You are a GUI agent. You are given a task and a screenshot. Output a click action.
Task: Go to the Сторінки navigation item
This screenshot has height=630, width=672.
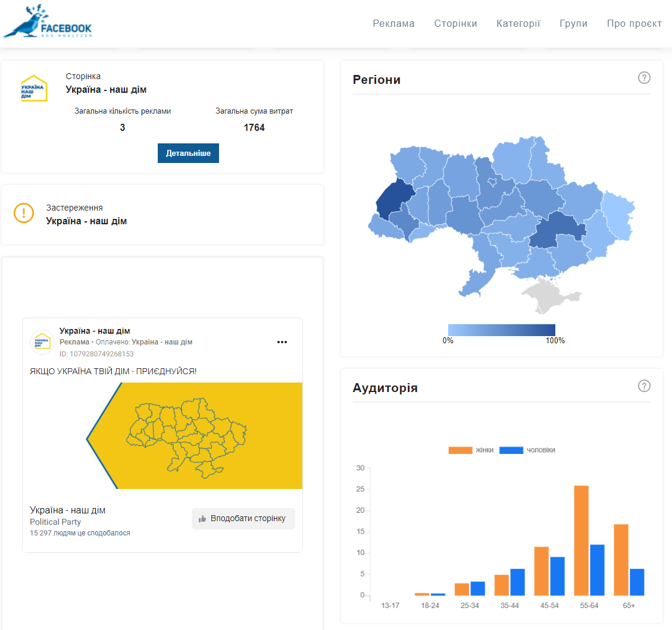[455, 24]
